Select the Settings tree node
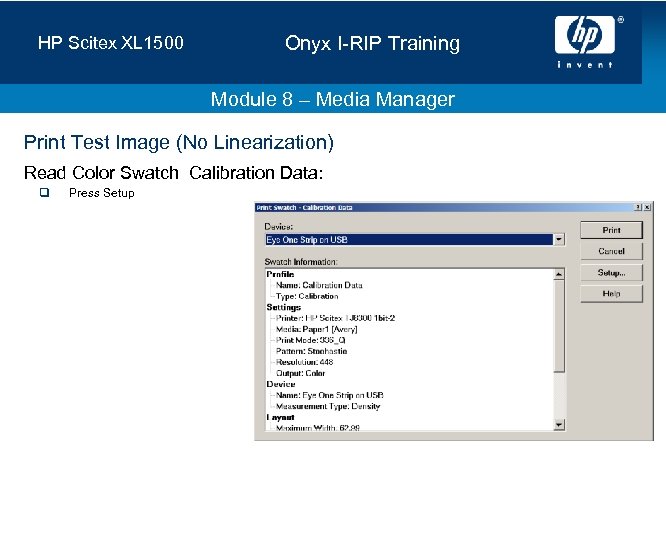 click(x=284, y=307)
